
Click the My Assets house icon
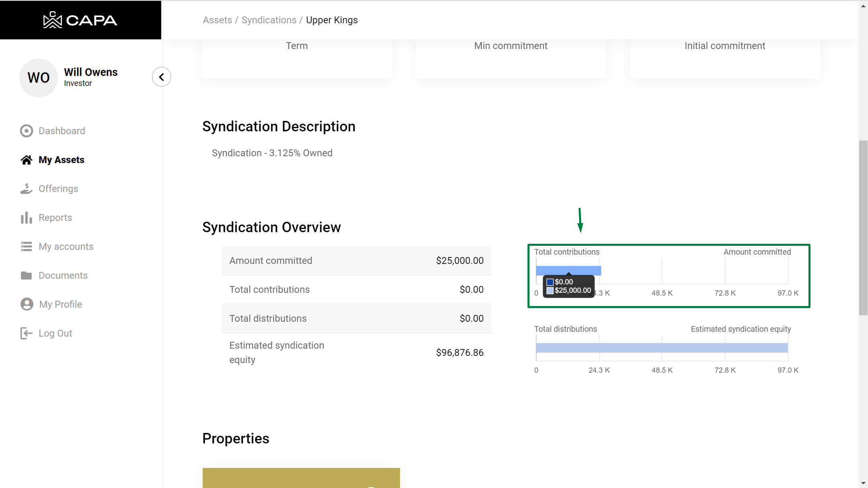(27, 160)
